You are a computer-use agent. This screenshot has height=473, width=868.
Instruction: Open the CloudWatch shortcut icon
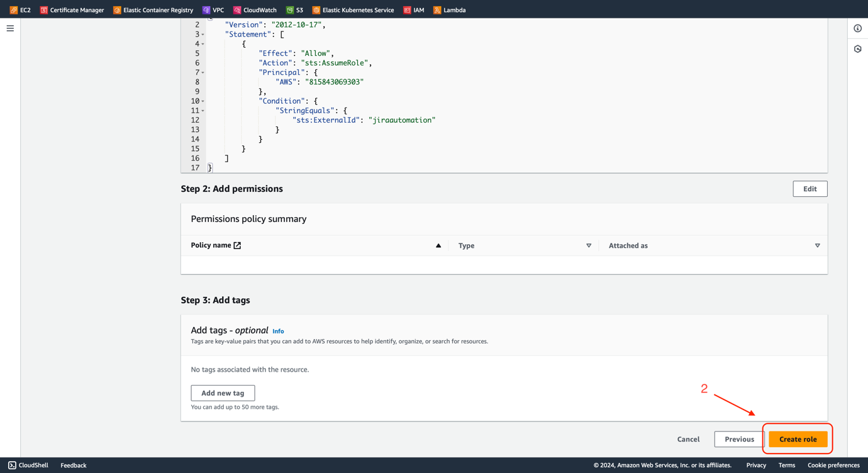237,10
